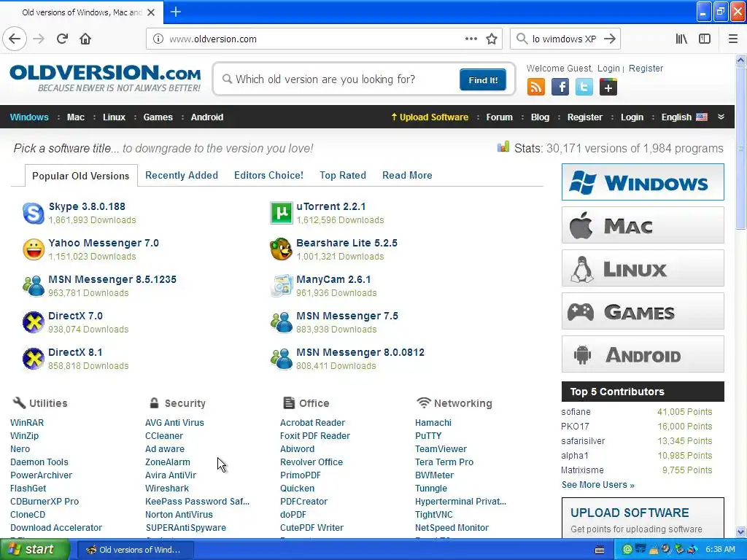Open the Hamachi link

pos(433,423)
